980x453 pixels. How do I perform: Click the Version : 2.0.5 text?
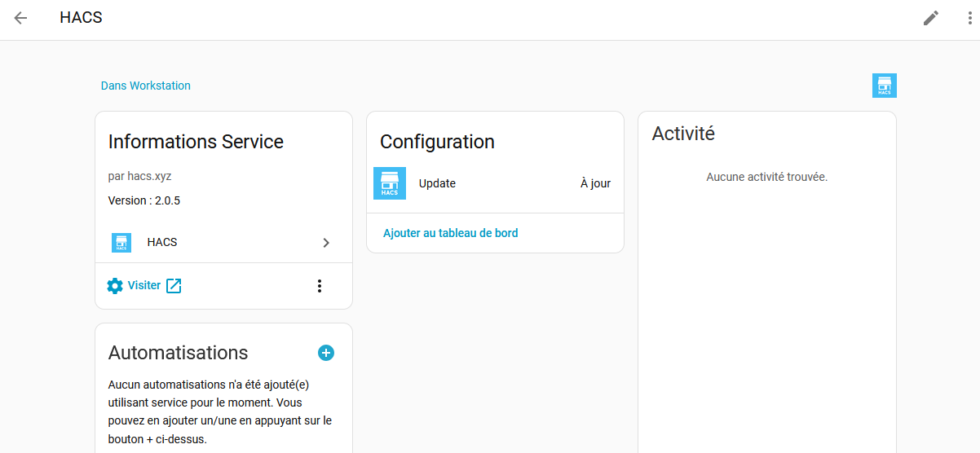(144, 200)
